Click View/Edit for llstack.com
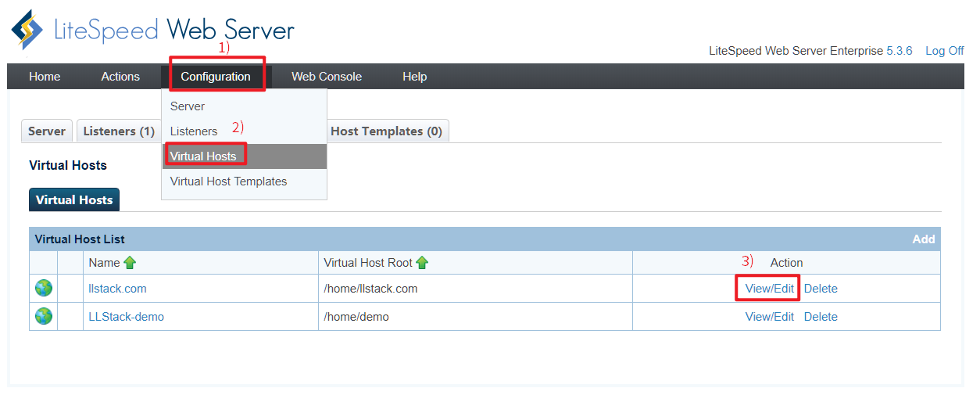 [x=769, y=289]
